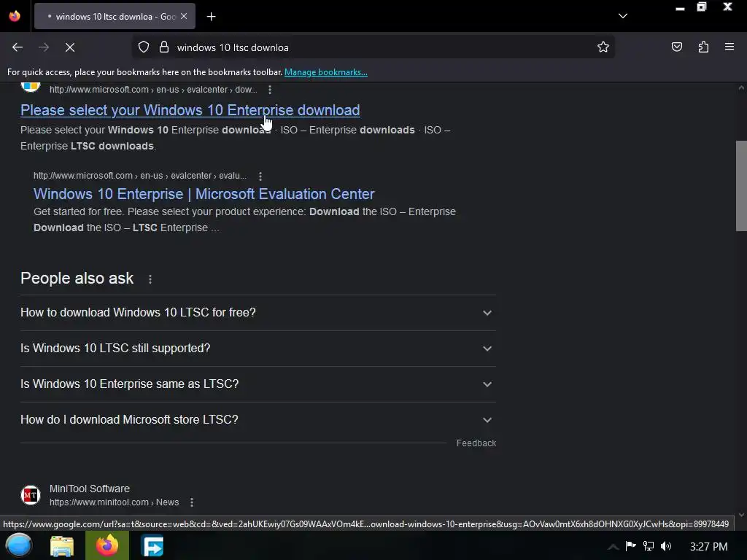747x560 pixels.
Task: Click the page vertical scrollbar thumb
Action: [x=741, y=186]
